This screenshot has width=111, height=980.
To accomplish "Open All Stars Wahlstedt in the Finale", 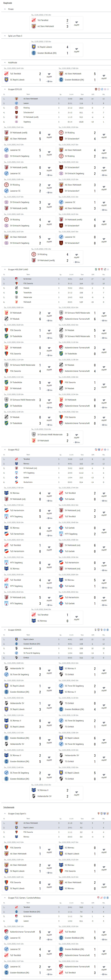I will (46, 26).
